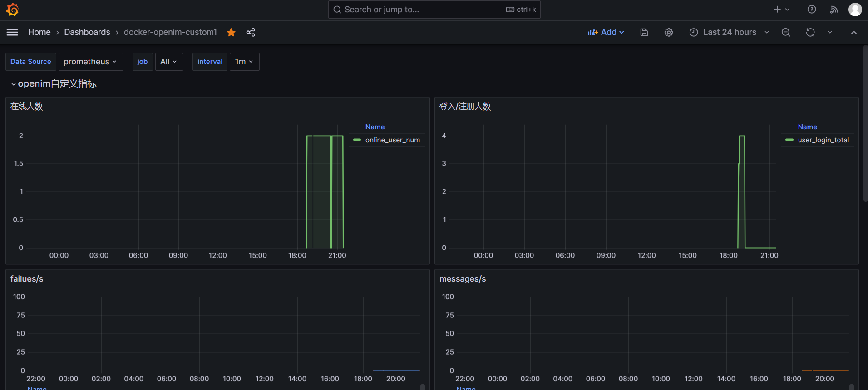Viewport: 868px width, 390px height.
Task: Open Last 24 hours time picker
Action: 729,32
